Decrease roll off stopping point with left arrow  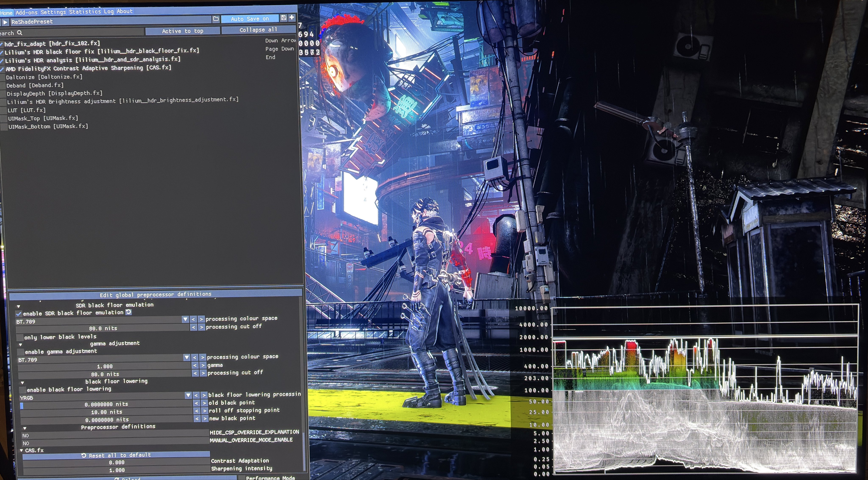tap(197, 411)
